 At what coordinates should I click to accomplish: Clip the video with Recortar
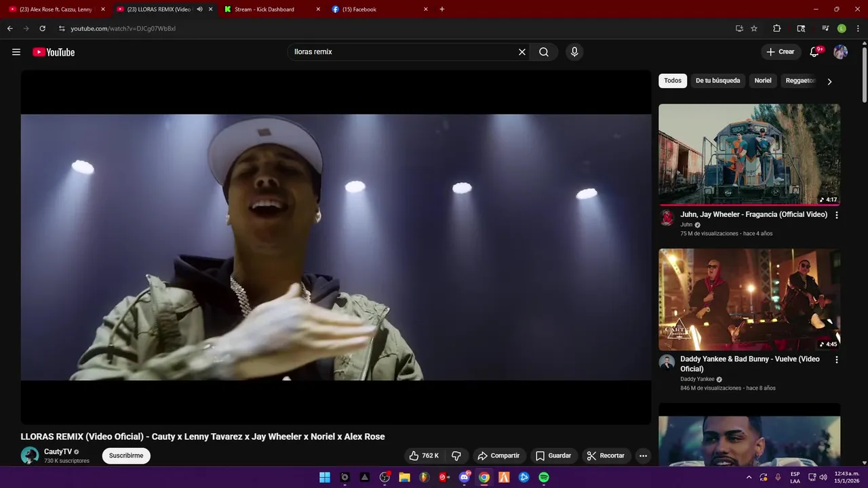(x=606, y=455)
